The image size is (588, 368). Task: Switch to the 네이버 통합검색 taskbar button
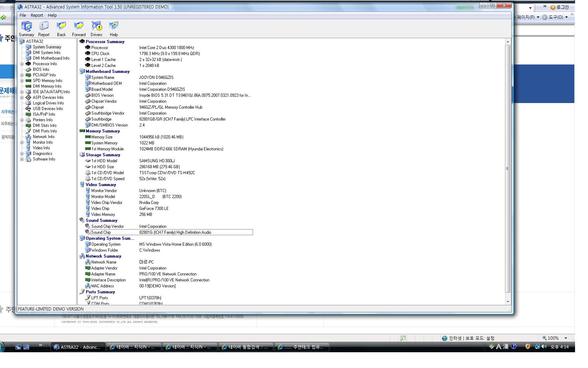tap(245, 347)
